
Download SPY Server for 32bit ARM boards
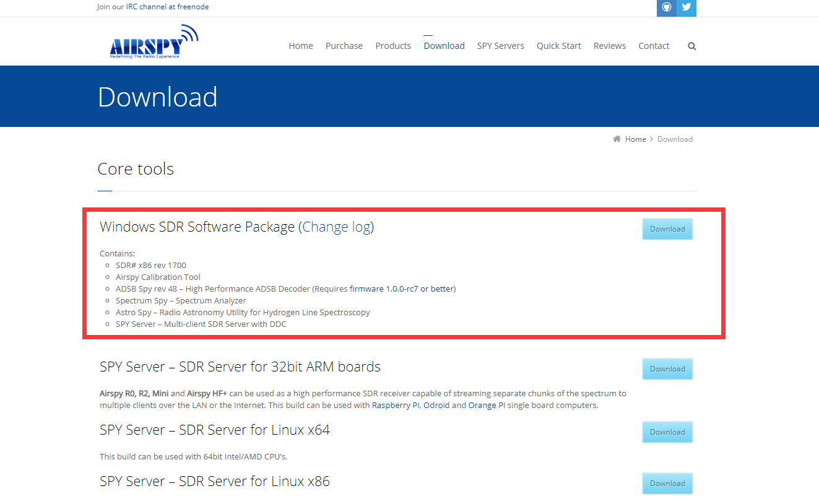tap(667, 368)
